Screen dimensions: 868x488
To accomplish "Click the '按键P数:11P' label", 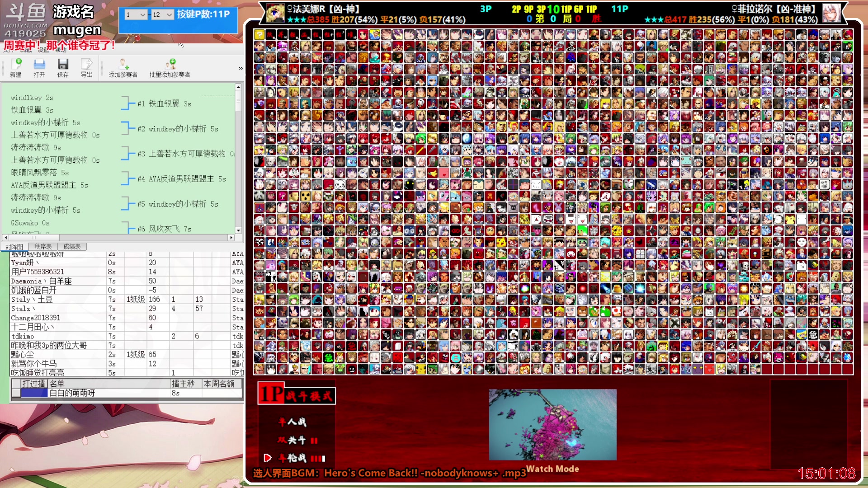I will tap(203, 14).
